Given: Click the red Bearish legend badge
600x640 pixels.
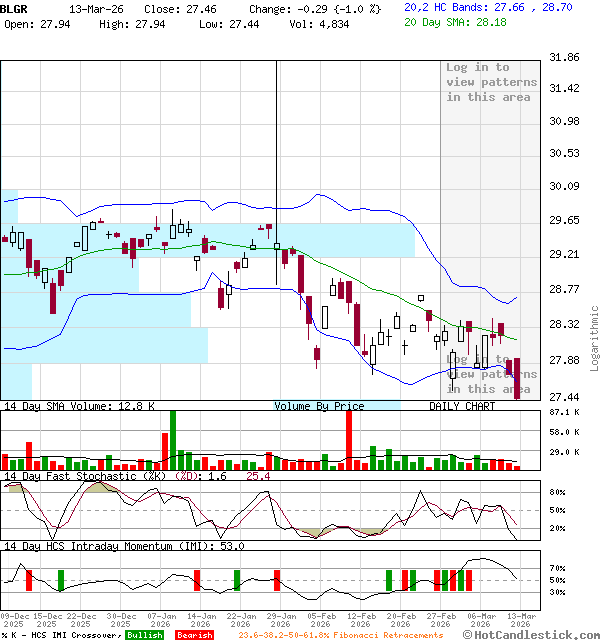Looking at the screenshot, I should (x=194, y=635).
